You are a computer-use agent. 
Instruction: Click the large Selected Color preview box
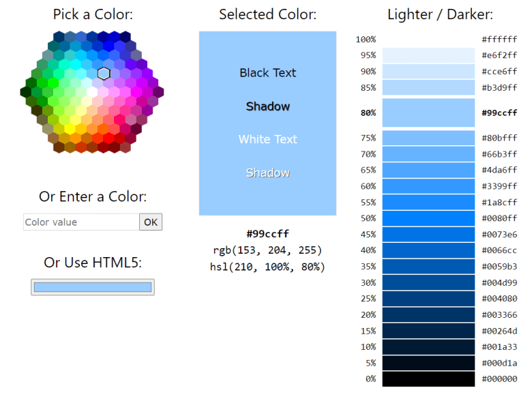[x=267, y=123]
